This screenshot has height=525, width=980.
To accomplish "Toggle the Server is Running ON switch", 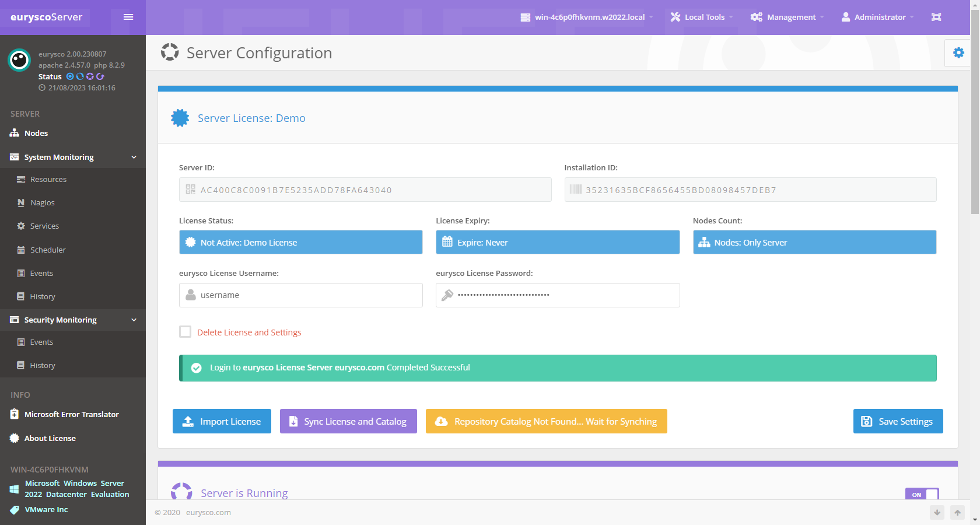I will [x=922, y=494].
